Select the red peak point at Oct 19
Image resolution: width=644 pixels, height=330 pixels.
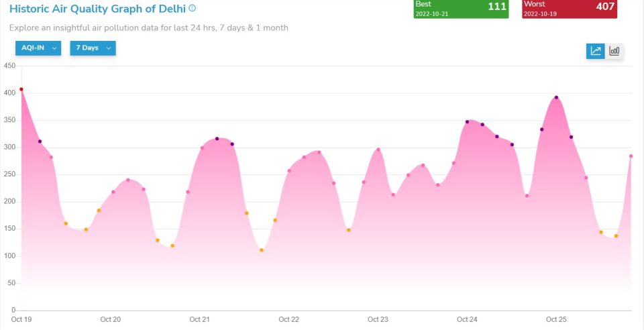21,89
